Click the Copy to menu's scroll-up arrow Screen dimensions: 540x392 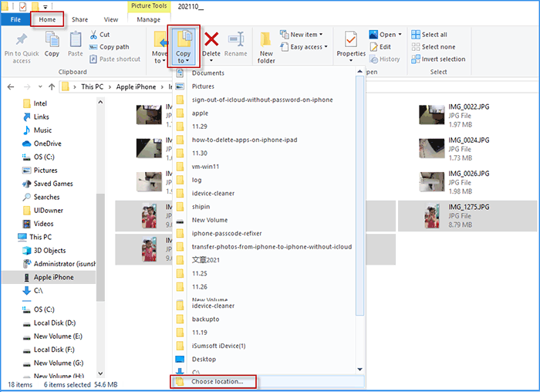click(x=360, y=71)
